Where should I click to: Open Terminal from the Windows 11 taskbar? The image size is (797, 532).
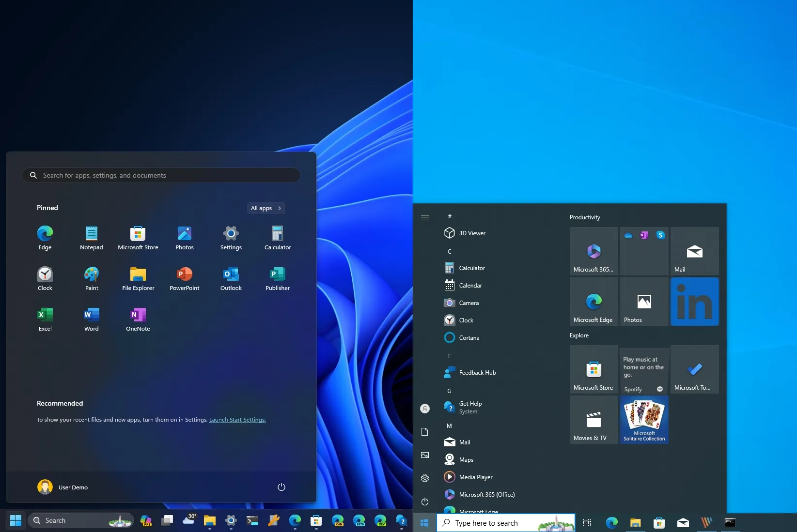tap(252, 520)
